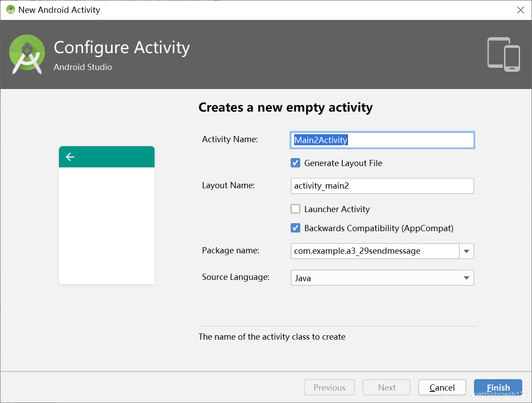Open the Package name dropdown arrow
This screenshot has height=403, width=532.
tap(466, 251)
